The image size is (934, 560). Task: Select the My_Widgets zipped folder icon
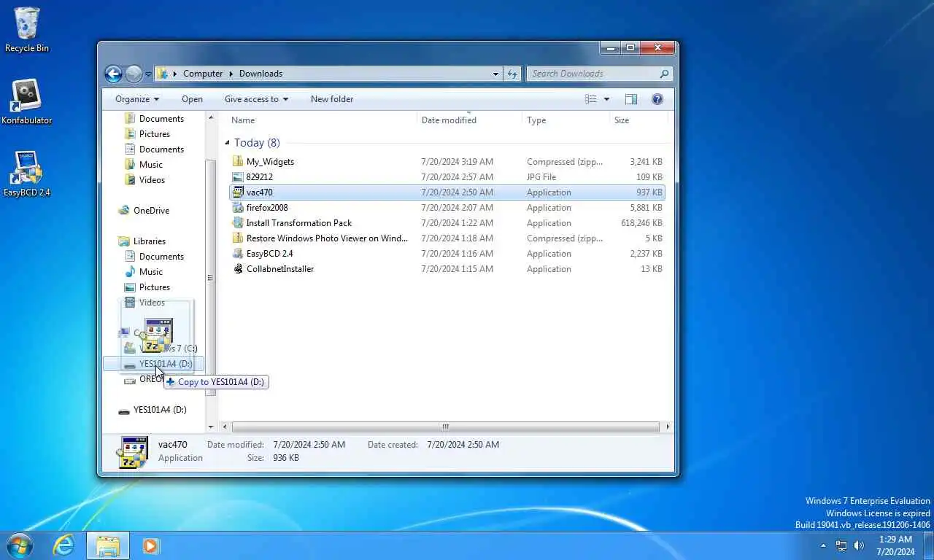click(237, 162)
